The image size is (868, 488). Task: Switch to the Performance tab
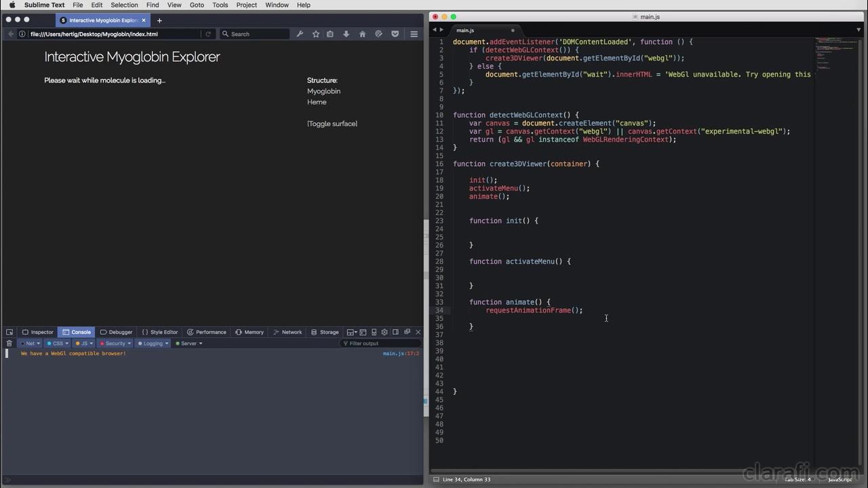pos(207,332)
